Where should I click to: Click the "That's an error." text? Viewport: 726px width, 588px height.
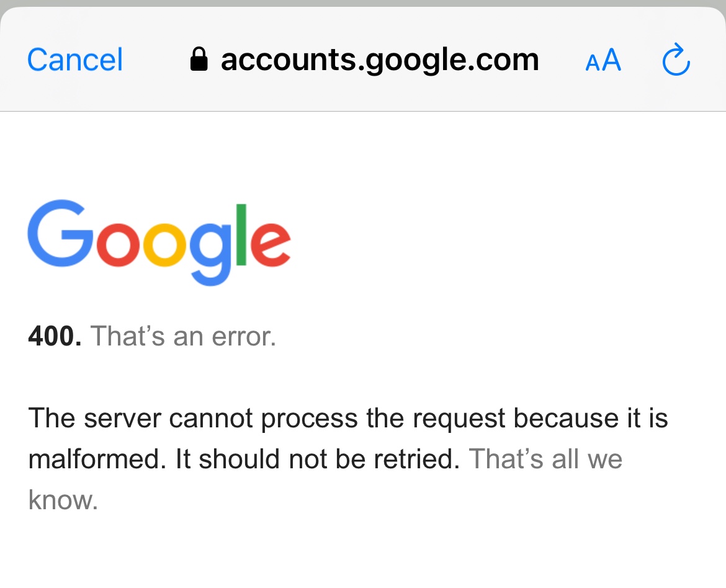coord(183,336)
